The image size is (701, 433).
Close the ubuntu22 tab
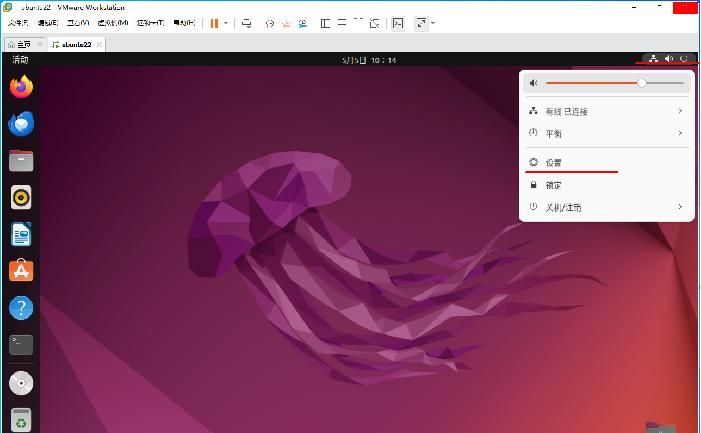(x=99, y=44)
